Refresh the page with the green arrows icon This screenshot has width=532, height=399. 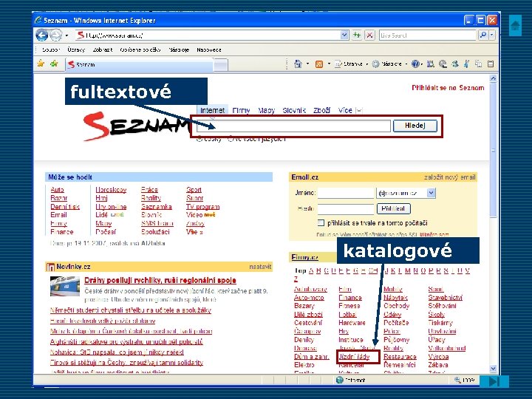pyautogui.click(x=357, y=35)
